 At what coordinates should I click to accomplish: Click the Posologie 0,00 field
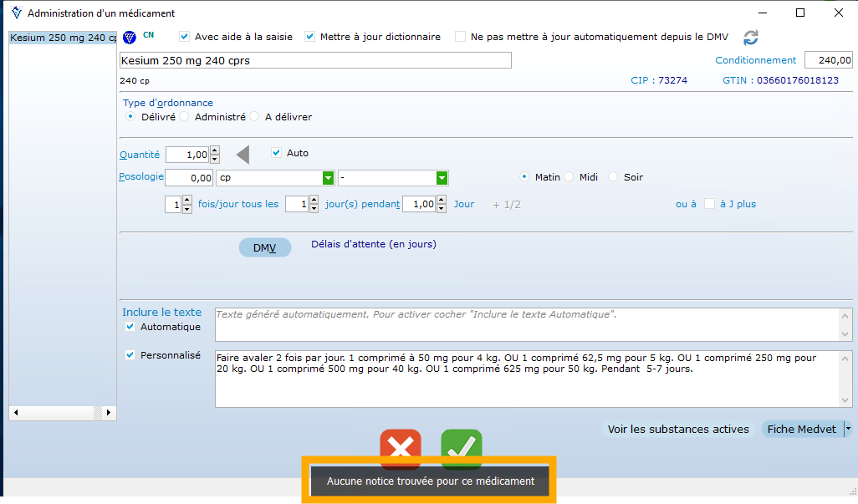pos(189,178)
